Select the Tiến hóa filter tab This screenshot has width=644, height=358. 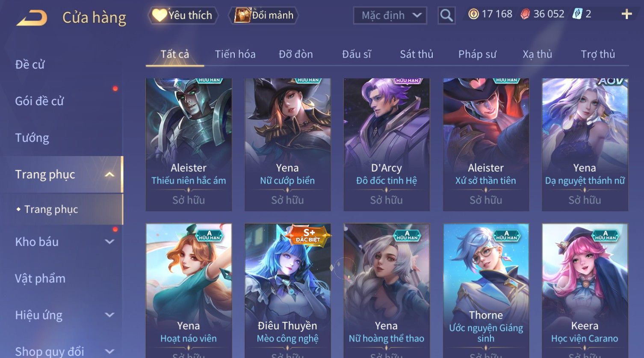[235, 54]
